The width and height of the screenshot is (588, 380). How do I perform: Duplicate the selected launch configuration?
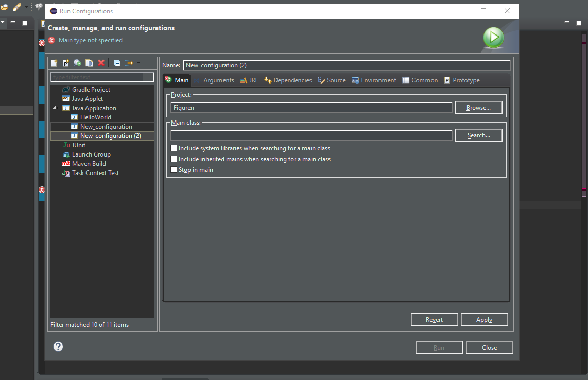[89, 63]
